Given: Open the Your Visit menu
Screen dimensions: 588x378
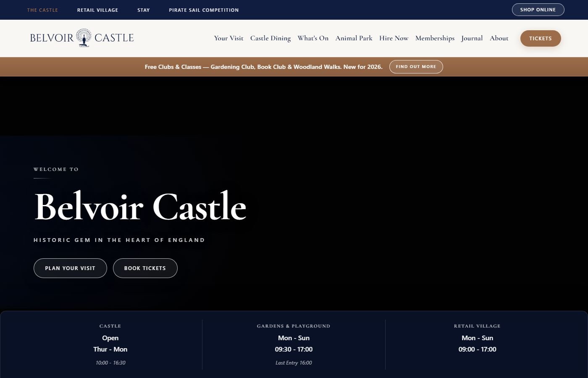Looking at the screenshot, I should click(x=228, y=38).
